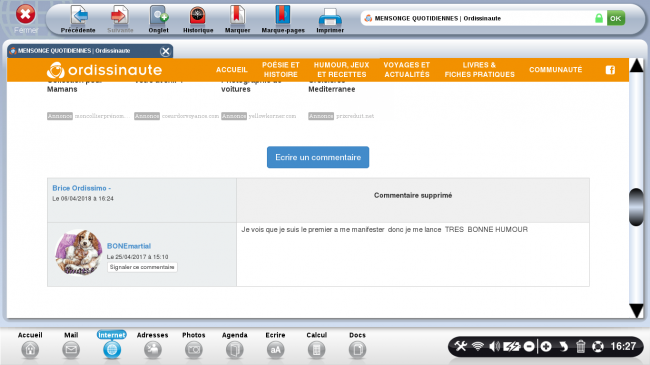650x365 pixels.
Task: Close the MENSONGE QUOTIDIENNES tab
Action: pos(165,51)
